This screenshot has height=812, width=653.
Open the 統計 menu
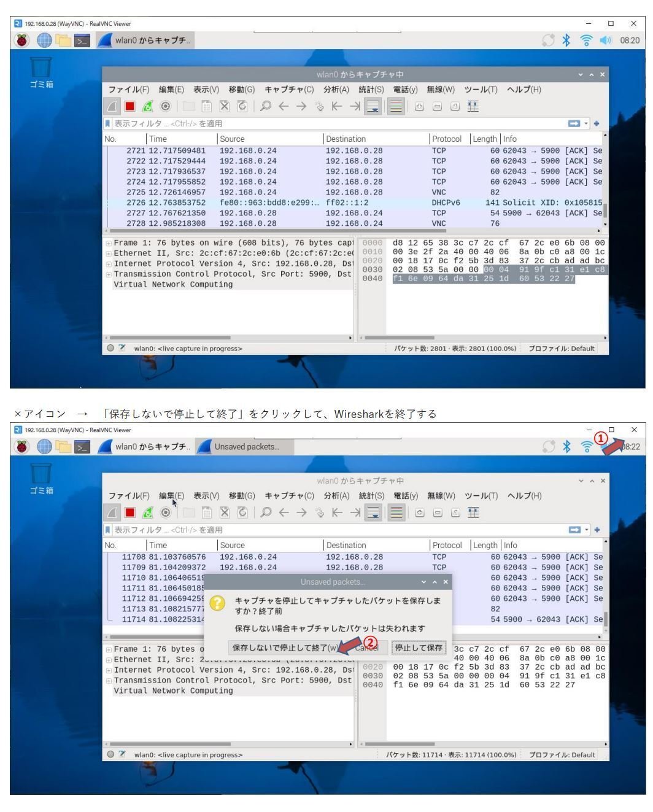click(371, 89)
